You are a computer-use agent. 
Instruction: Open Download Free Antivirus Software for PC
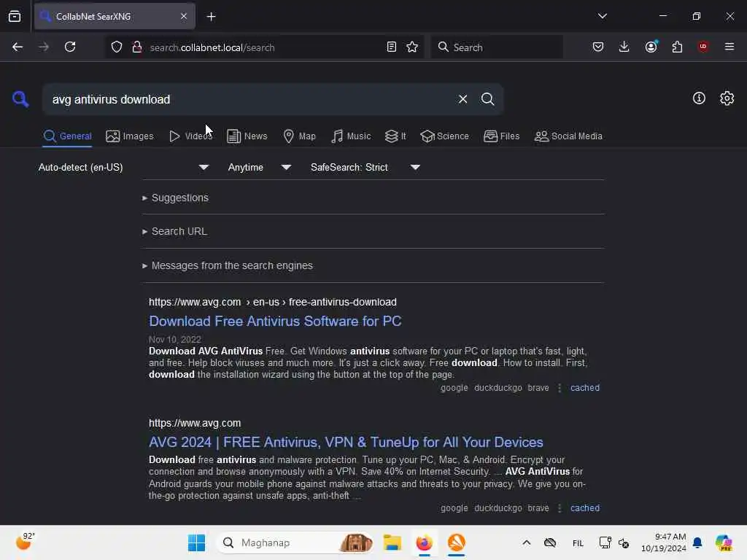275,321
